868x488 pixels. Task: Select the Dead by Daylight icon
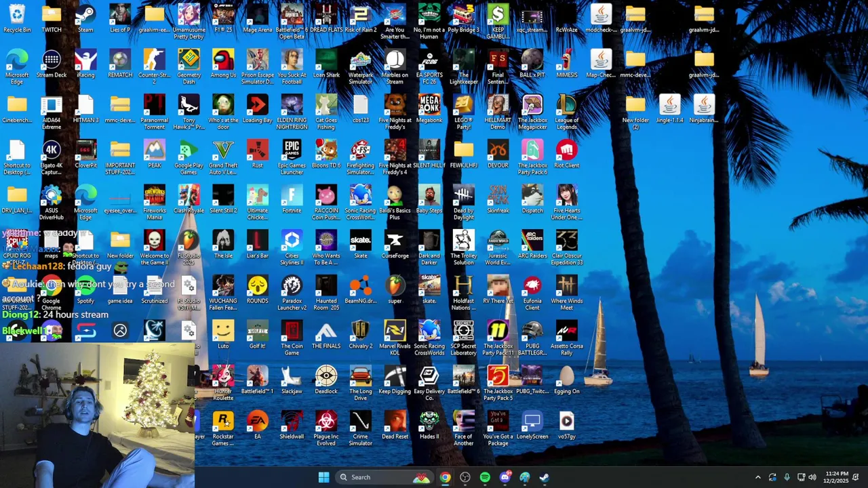[x=464, y=203]
